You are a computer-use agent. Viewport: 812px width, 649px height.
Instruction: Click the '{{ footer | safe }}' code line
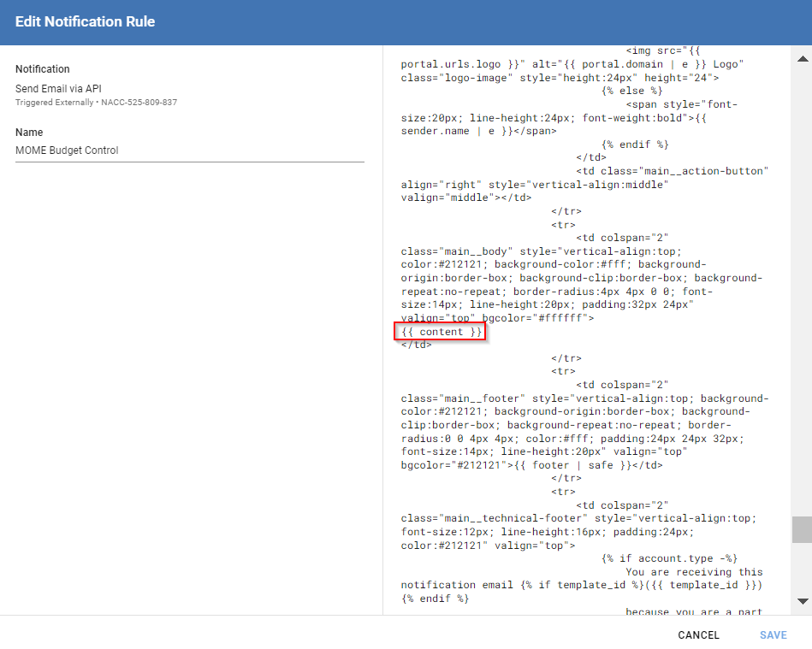(x=531, y=465)
